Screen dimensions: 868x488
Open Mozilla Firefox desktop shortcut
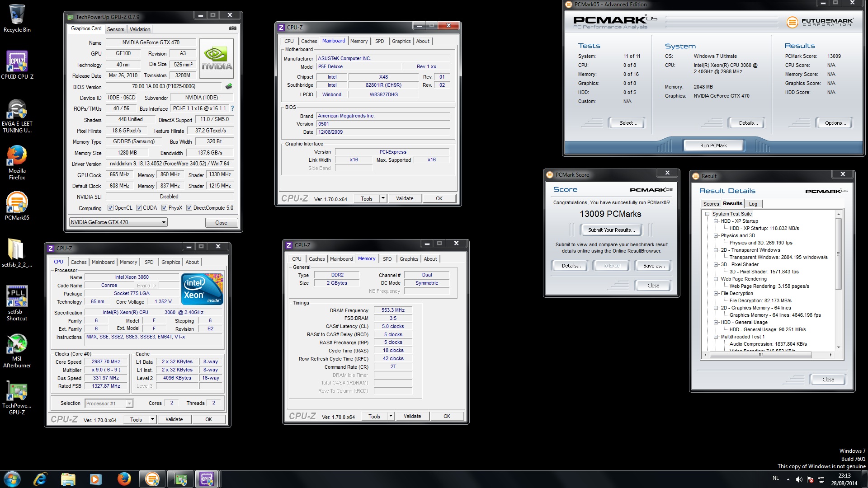click(17, 163)
